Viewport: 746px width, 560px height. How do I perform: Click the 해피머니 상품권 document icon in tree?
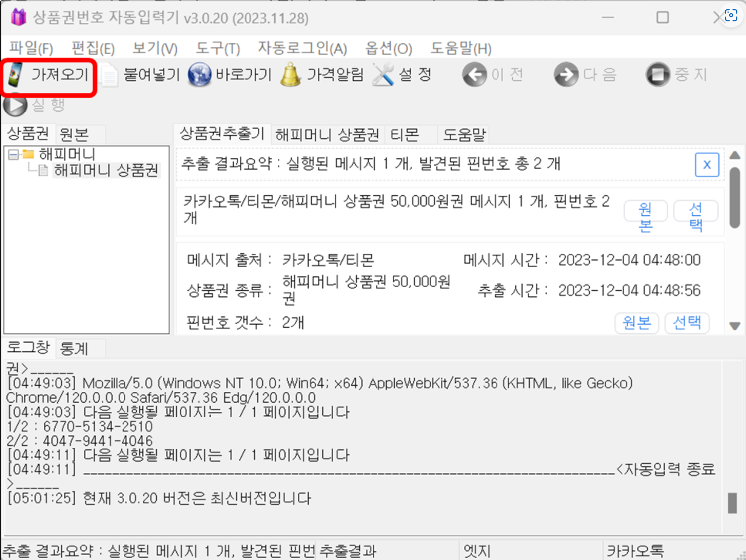point(43,171)
